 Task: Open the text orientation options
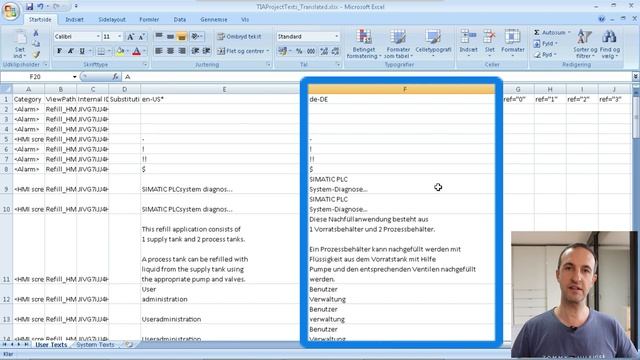pyautogui.click(x=197, y=37)
